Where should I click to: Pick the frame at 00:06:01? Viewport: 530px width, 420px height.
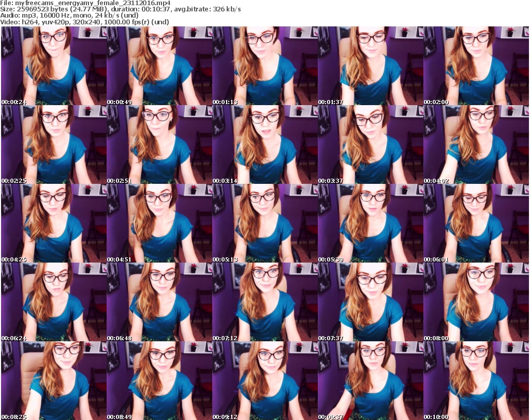476,223
